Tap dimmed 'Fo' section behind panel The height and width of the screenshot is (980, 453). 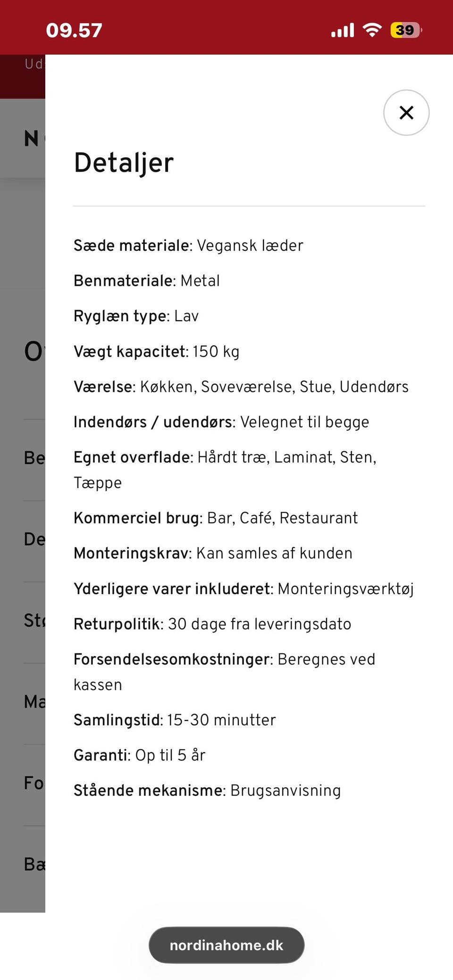pyautogui.click(x=34, y=783)
